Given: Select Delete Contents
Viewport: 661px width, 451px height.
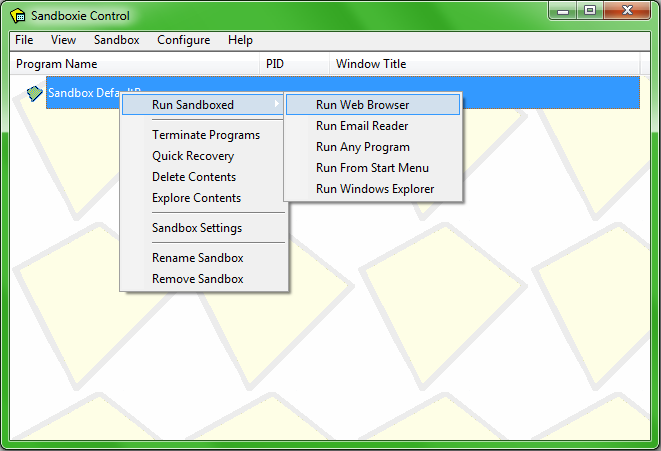Looking at the screenshot, I should (x=204, y=177).
